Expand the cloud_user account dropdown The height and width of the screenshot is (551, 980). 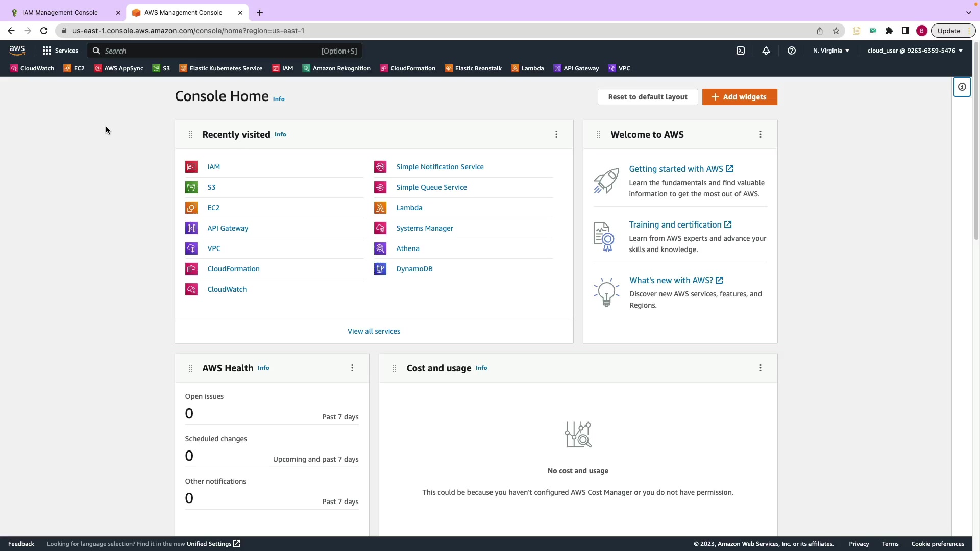[915, 51]
